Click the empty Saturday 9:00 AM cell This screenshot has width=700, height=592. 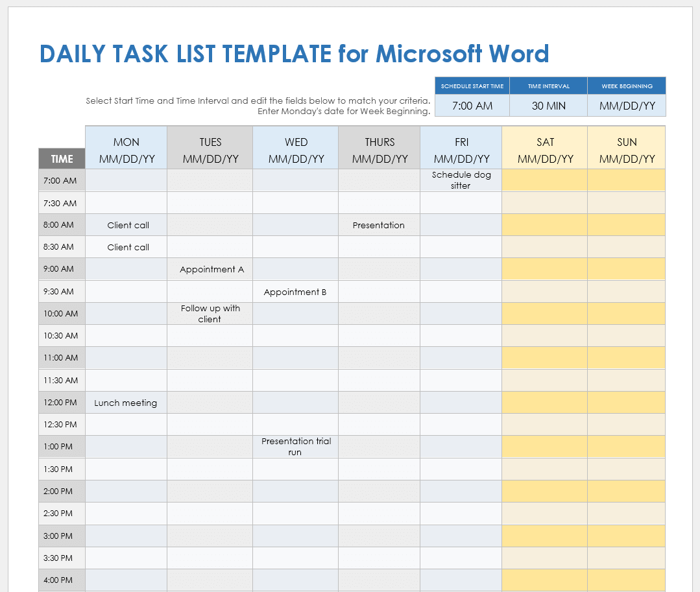tap(544, 269)
